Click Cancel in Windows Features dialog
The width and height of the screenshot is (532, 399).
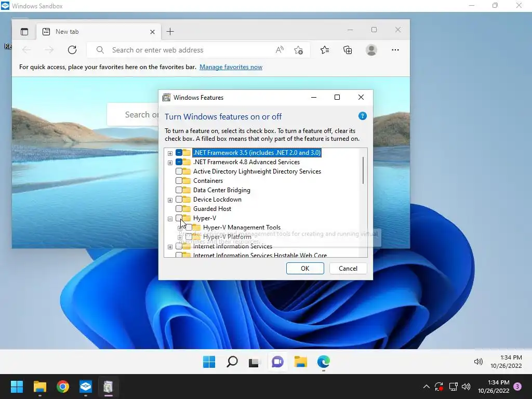(348, 269)
